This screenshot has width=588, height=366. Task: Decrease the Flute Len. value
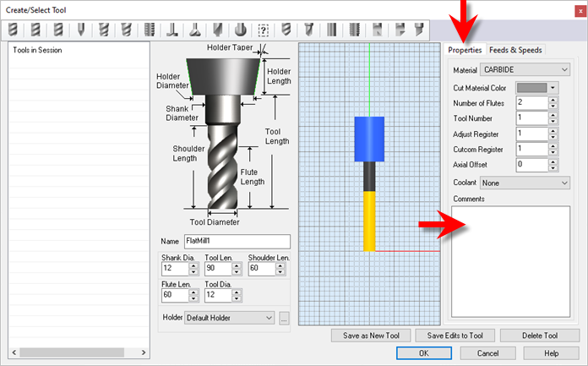pyautogui.click(x=193, y=298)
